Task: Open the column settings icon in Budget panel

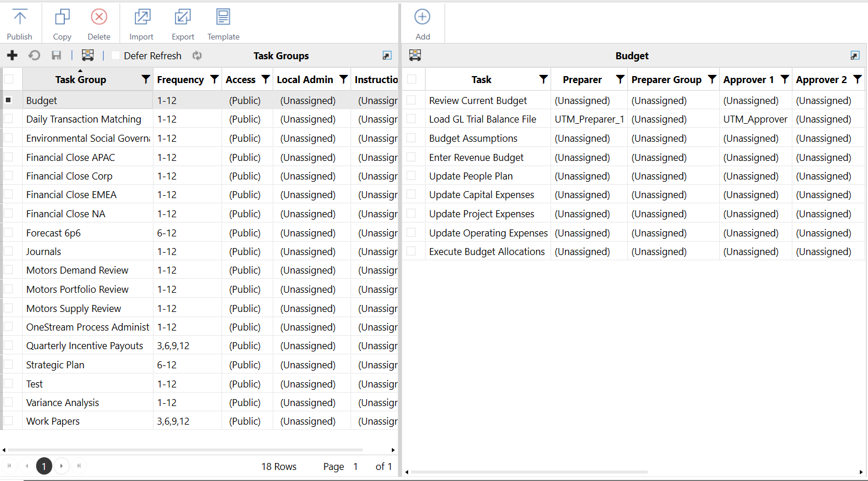Action: point(415,55)
